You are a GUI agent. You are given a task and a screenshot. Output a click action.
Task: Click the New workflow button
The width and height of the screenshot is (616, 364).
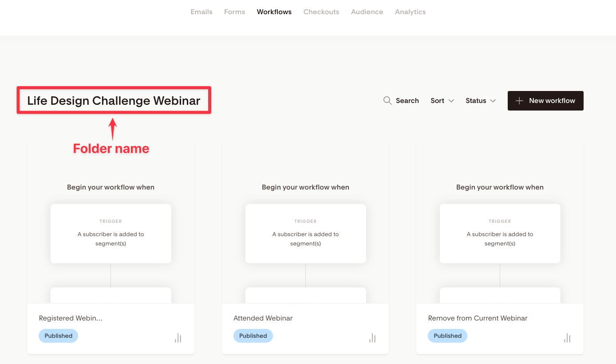click(x=545, y=101)
